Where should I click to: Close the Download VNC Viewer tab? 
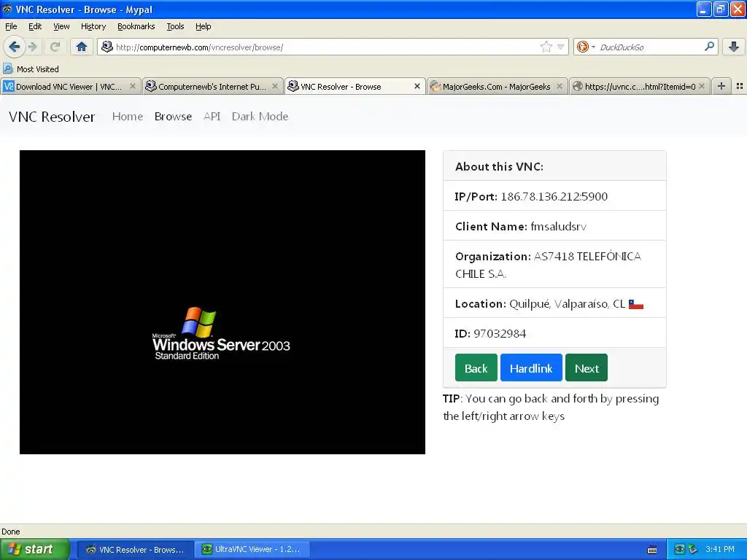point(133,86)
